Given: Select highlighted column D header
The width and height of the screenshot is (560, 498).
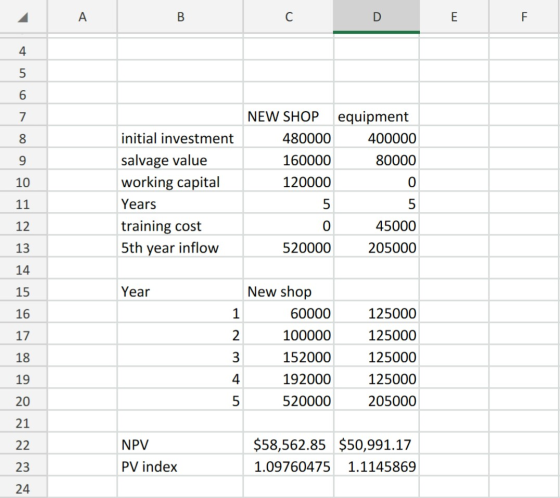Looking at the screenshot, I should pyautogui.click(x=376, y=16).
